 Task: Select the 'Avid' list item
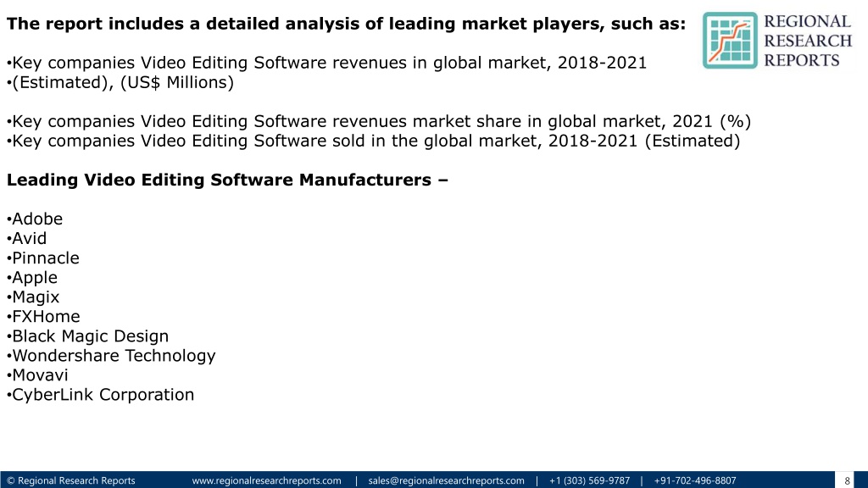point(26,238)
